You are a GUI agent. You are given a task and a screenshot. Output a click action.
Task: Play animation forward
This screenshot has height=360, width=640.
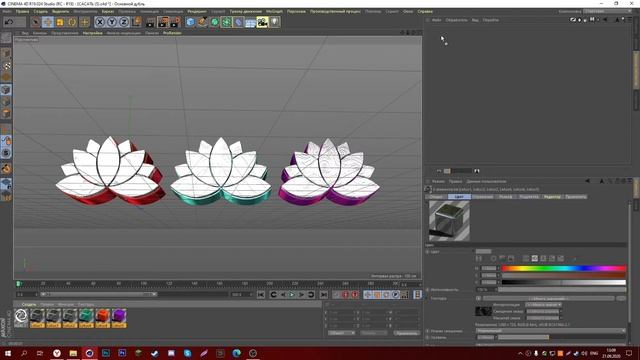(x=292, y=295)
